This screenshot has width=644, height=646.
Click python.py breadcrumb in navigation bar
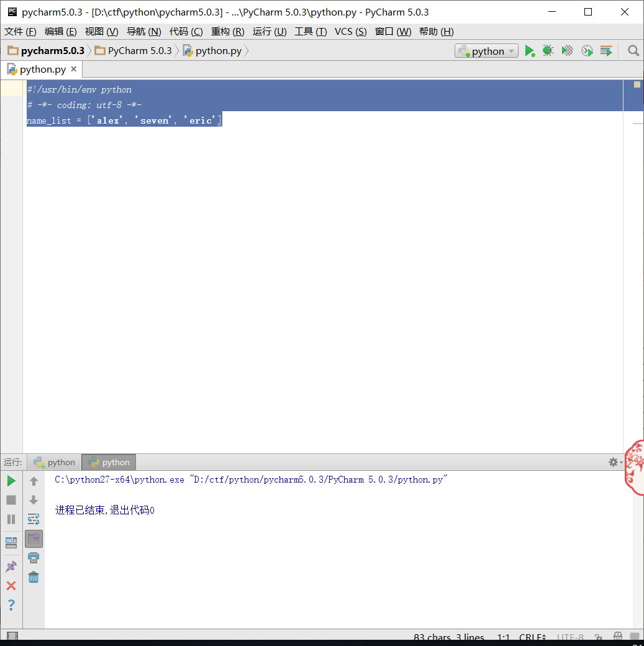(212, 51)
